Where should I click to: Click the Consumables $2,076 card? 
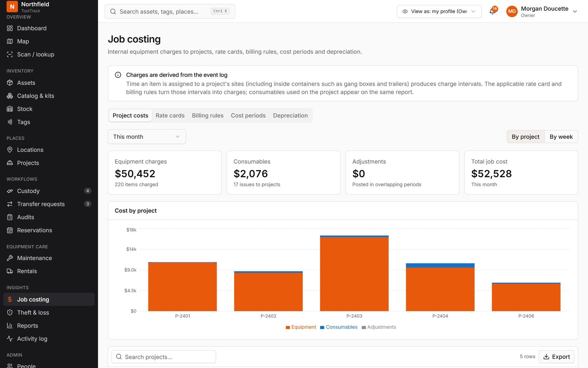pyautogui.click(x=283, y=173)
